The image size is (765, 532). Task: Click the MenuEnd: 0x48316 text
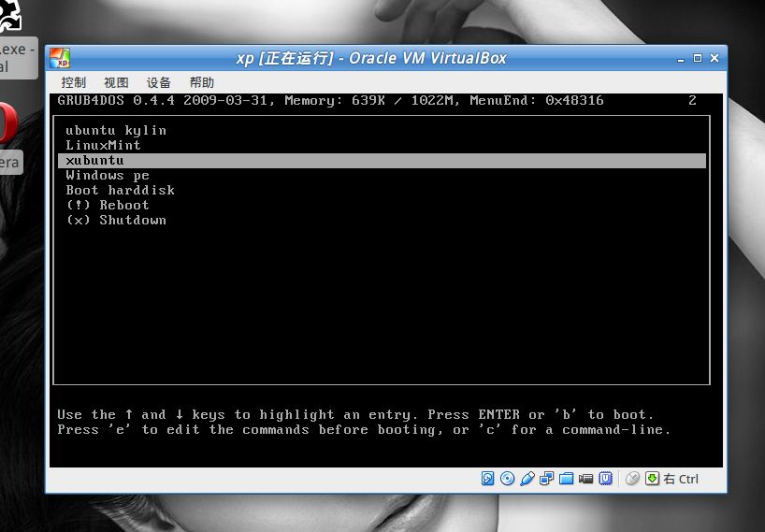(537, 100)
